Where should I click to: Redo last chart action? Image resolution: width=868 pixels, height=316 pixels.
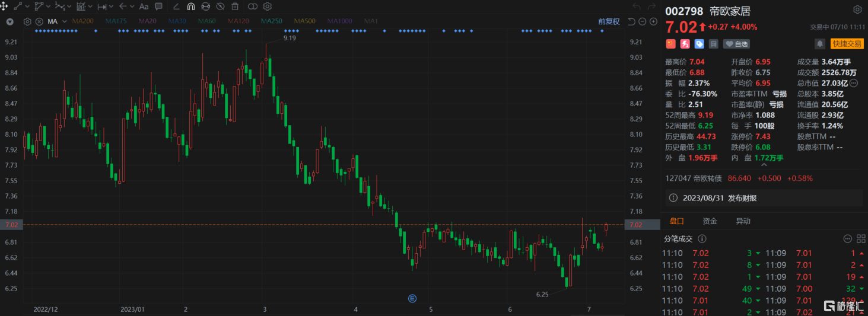point(651,7)
